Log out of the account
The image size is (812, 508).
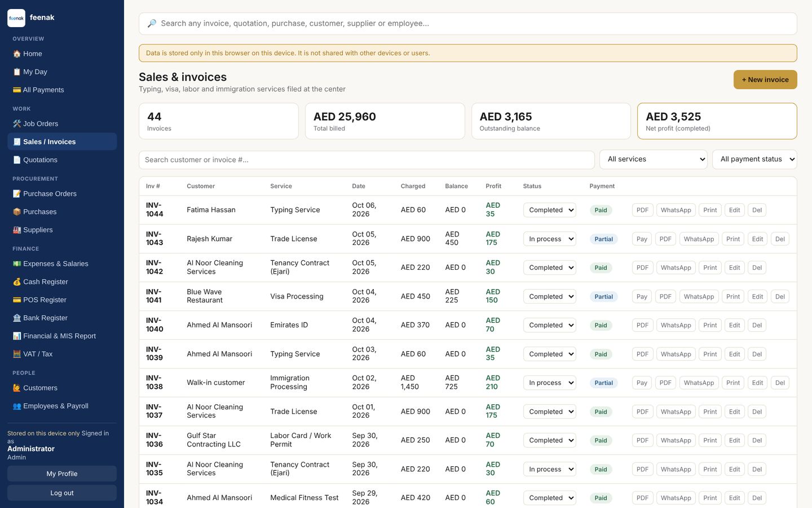[x=62, y=493]
